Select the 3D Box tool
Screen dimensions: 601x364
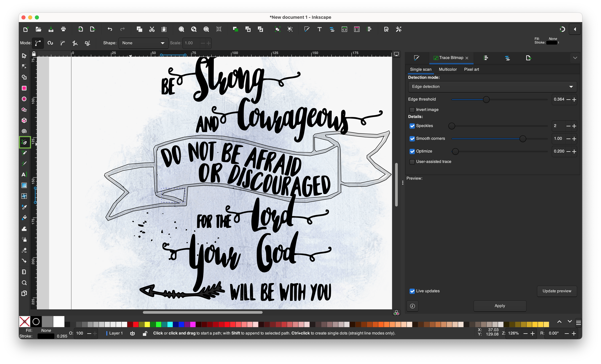(24, 120)
